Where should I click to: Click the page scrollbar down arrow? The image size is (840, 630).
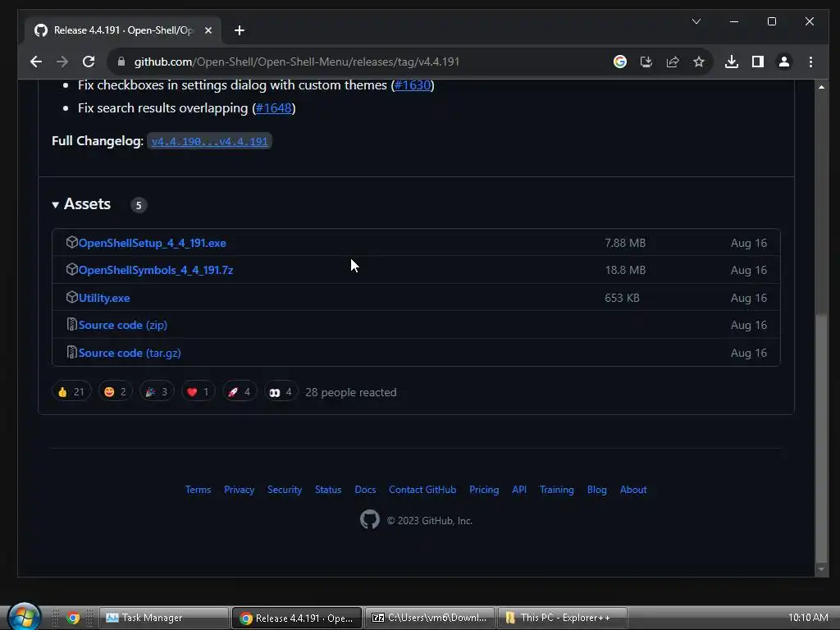821,569
